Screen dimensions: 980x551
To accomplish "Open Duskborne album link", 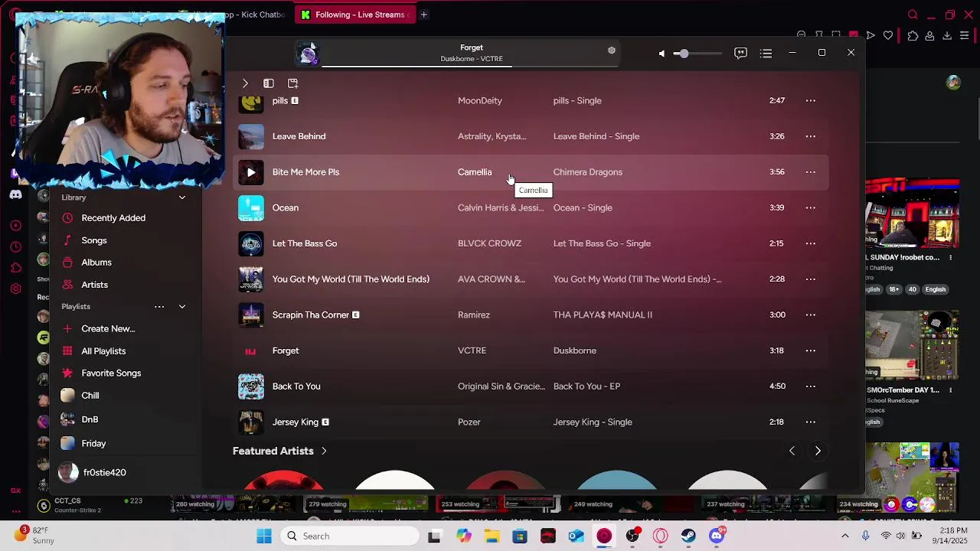I will pos(575,350).
